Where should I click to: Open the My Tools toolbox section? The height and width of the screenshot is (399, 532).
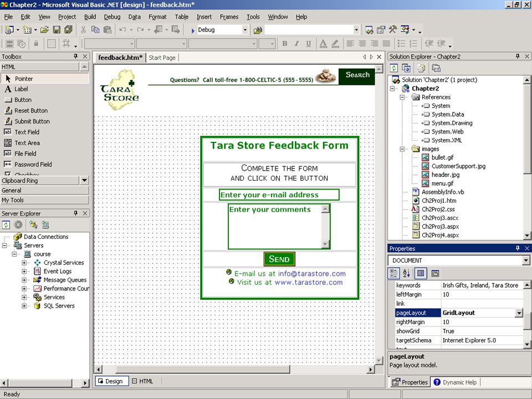45,200
